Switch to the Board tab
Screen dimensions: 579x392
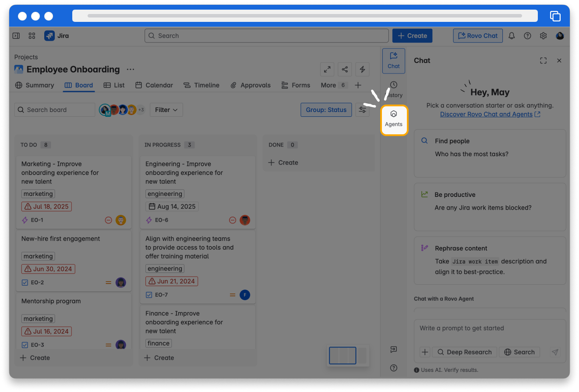point(79,85)
